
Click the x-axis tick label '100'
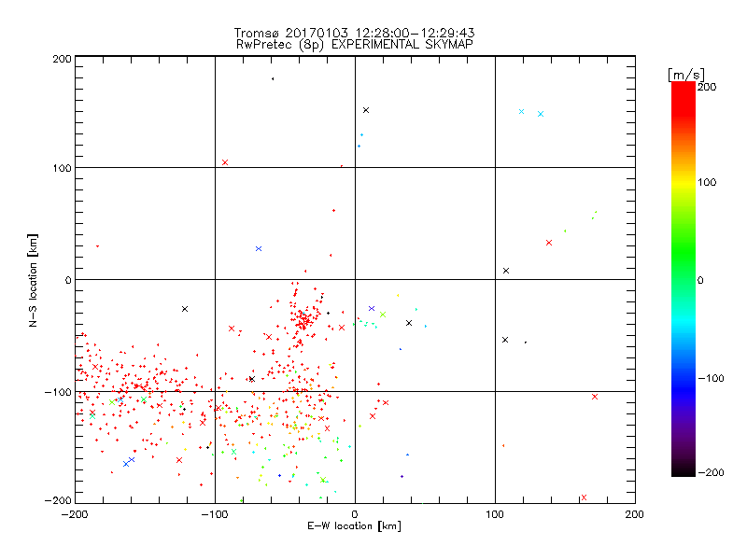click(495, 514)
